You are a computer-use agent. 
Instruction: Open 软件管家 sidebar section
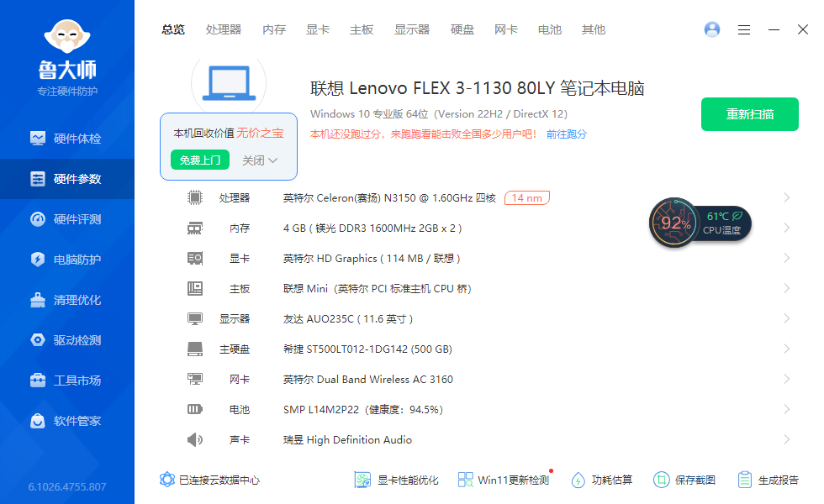[66, 421]
